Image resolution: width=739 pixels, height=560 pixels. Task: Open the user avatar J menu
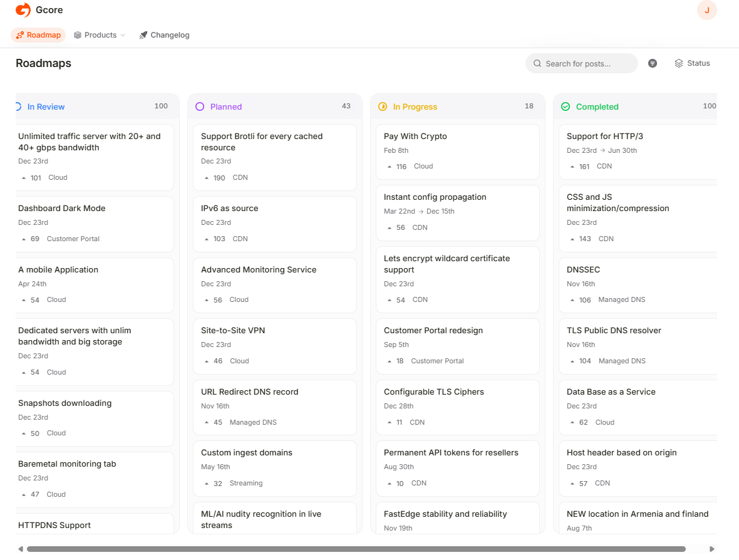click(706, 11)
